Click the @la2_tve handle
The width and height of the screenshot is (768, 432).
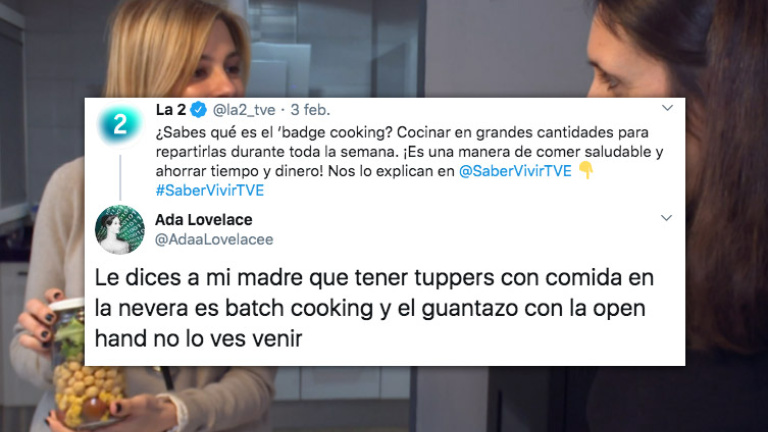[244, 110]
